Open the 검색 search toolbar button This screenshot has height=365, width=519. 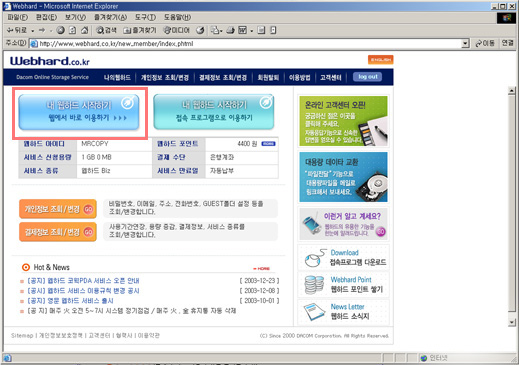106,30
